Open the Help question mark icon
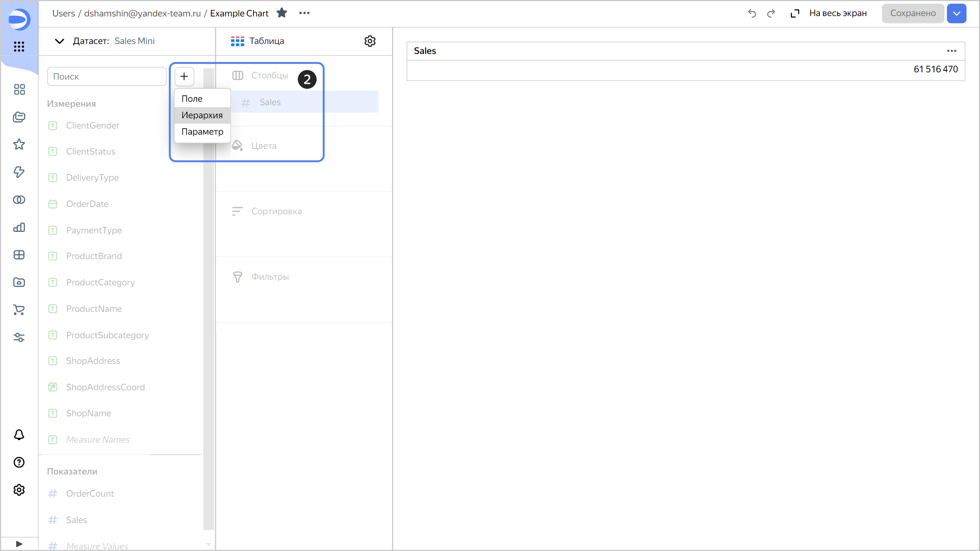980x551 pixels. tap(19, 462)
